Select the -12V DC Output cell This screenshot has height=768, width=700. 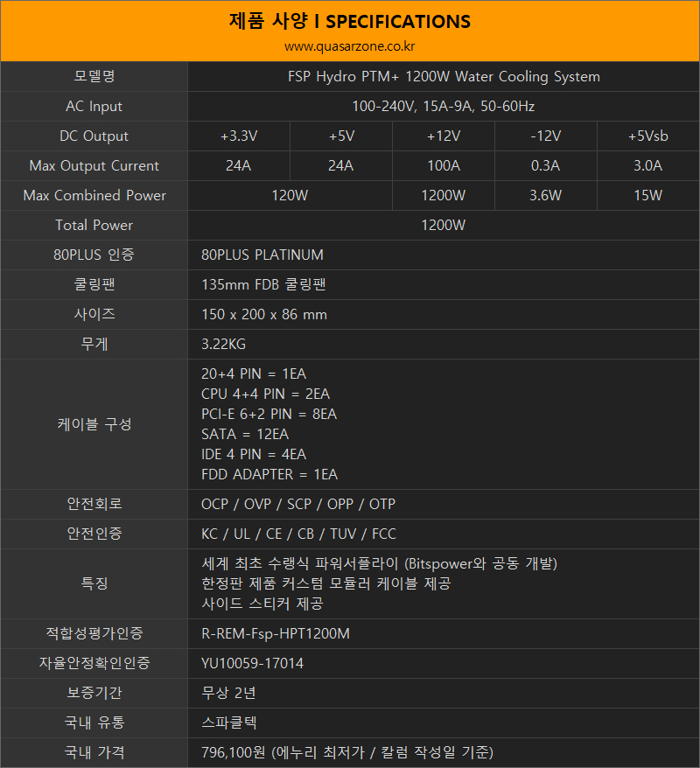pyautogui.click(x=545, y=136)
